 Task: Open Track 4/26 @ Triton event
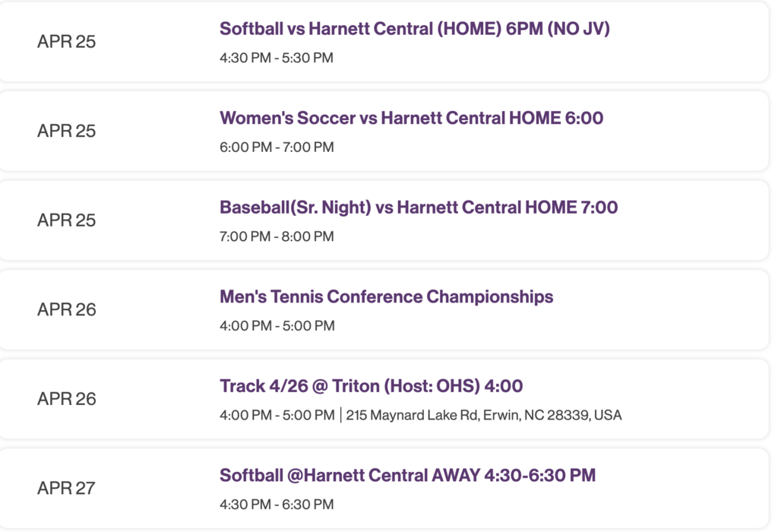point(371,386)
